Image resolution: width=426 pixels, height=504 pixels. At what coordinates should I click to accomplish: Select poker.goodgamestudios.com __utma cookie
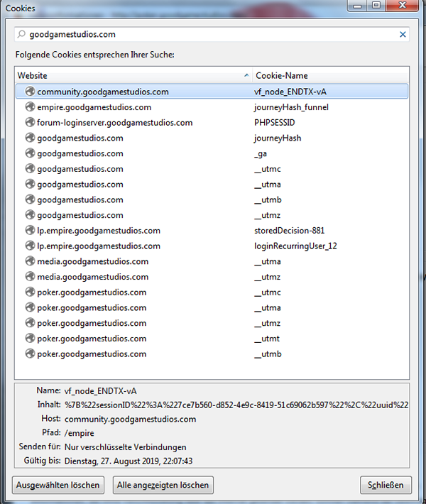tap(212, 307)
